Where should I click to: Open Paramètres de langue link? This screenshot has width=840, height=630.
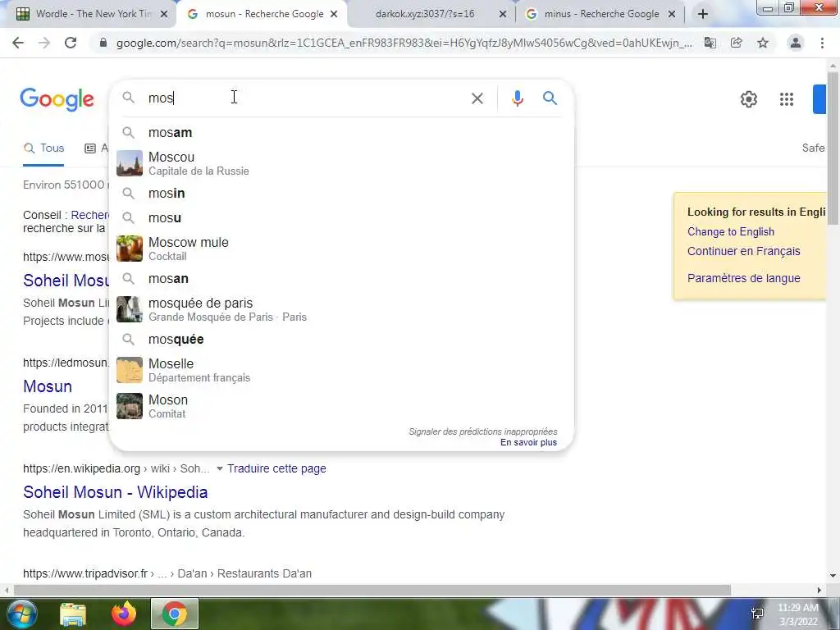click(x=743, y=278)
